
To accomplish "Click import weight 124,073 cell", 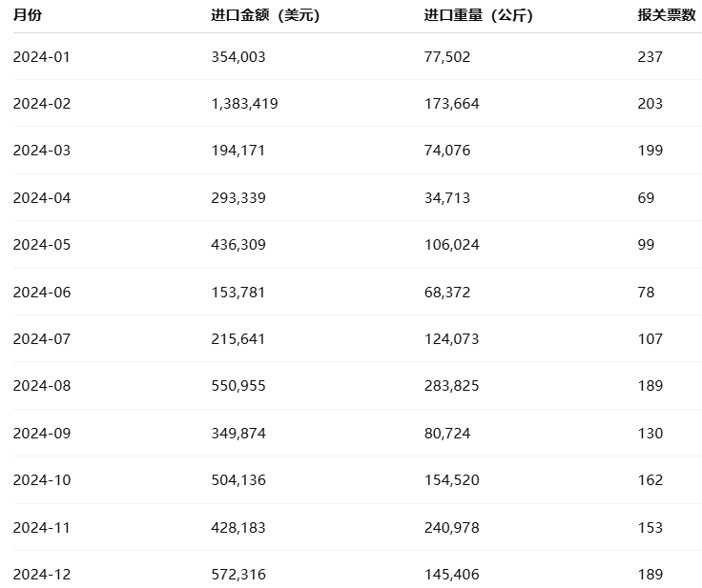I will (452, 339).
